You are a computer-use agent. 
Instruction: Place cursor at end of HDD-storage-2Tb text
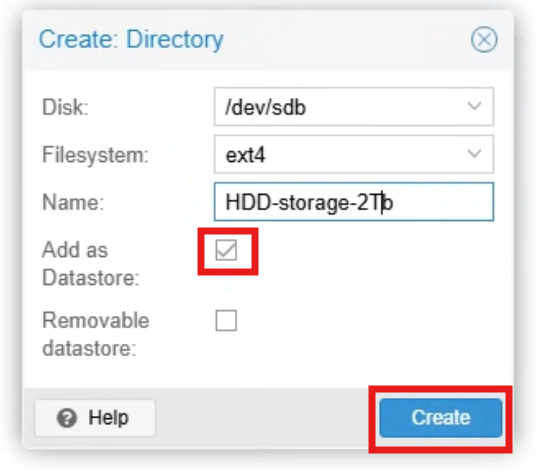[394, 202]
